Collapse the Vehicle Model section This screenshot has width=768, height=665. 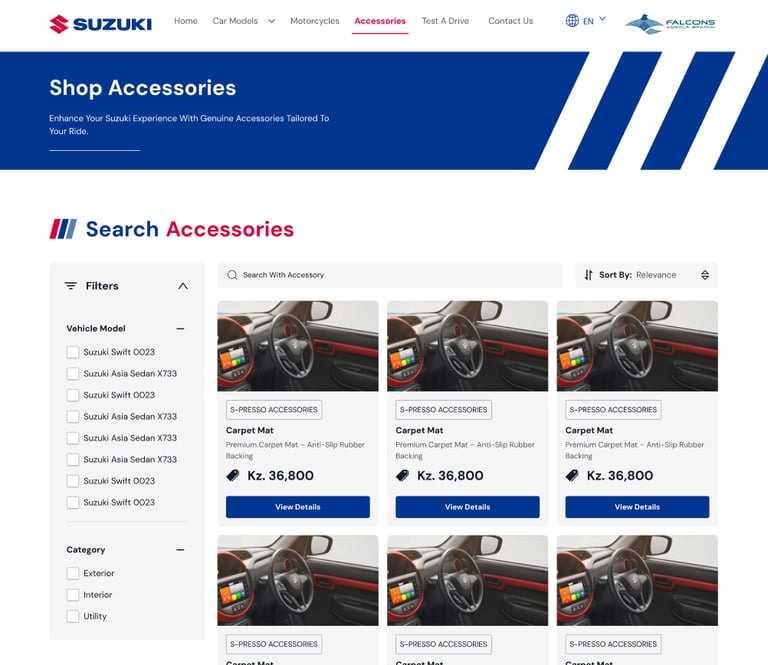(x=180, y=329)
